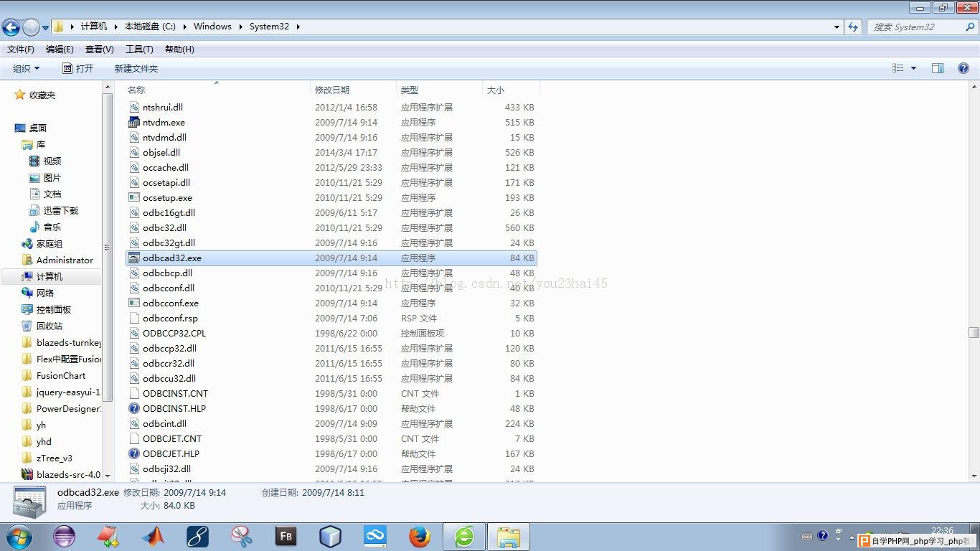Open 音乐 library
This screenshot has height=551, width=980.
pyautogui.click(x=52, y=227)
